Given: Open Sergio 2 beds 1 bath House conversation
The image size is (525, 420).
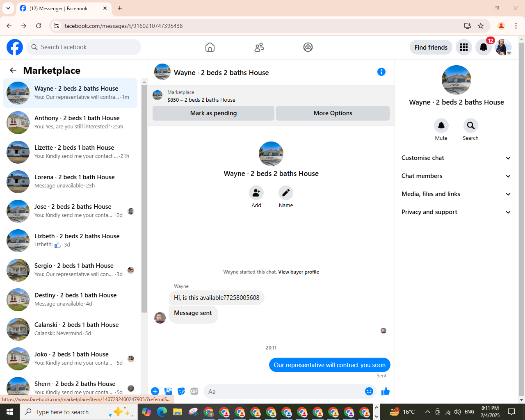Looking at the screenshot, I should [71, 270].
